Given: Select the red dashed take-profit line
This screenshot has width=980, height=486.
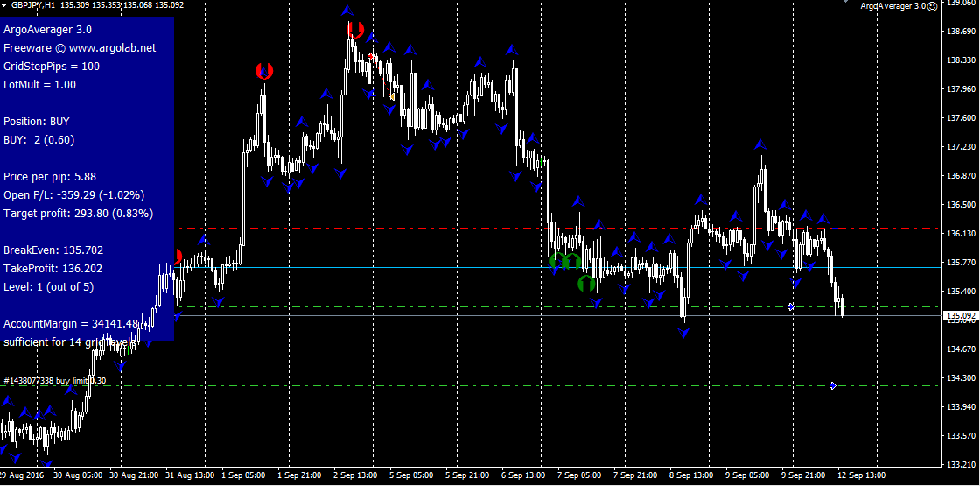Looking at the screenshot, I should coord(559,229).
